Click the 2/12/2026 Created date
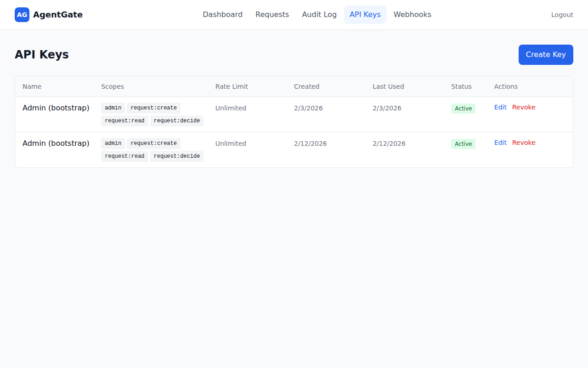The width and height of the screenshot is (588, 368). coord(311,144)
